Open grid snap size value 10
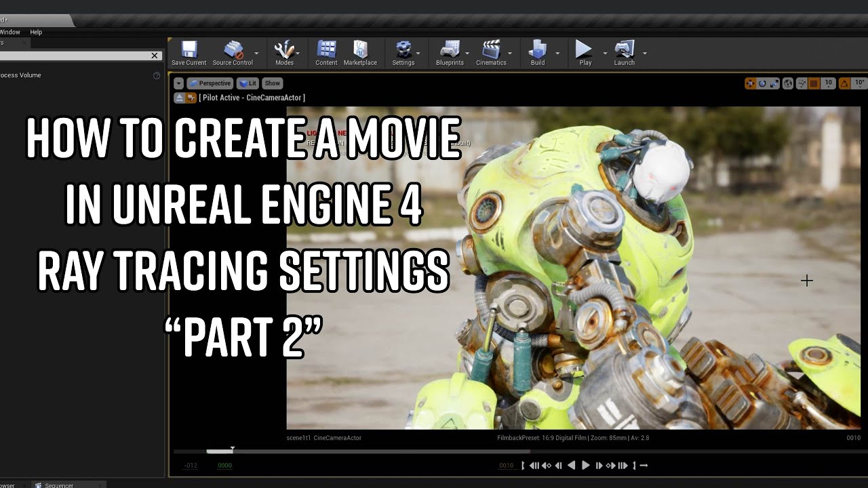Screen dimensions: 868x488 tap(828, 83)
